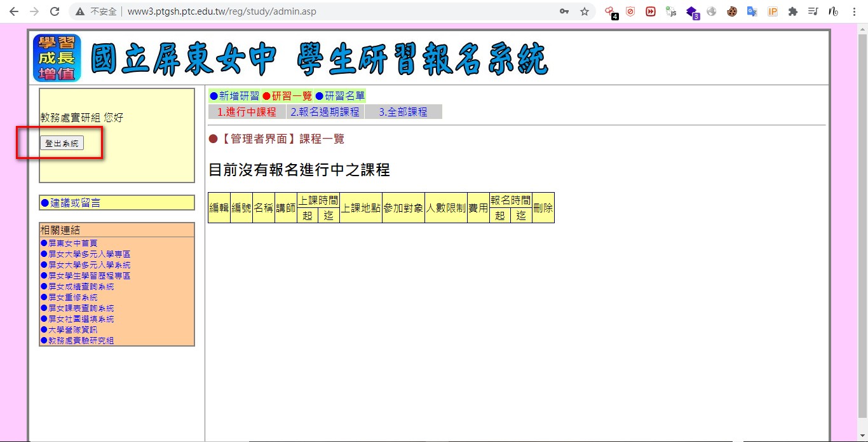This screenshot has width=868, height=442.
Task: Open the saved password key icon
Action: tap(564, 11)
